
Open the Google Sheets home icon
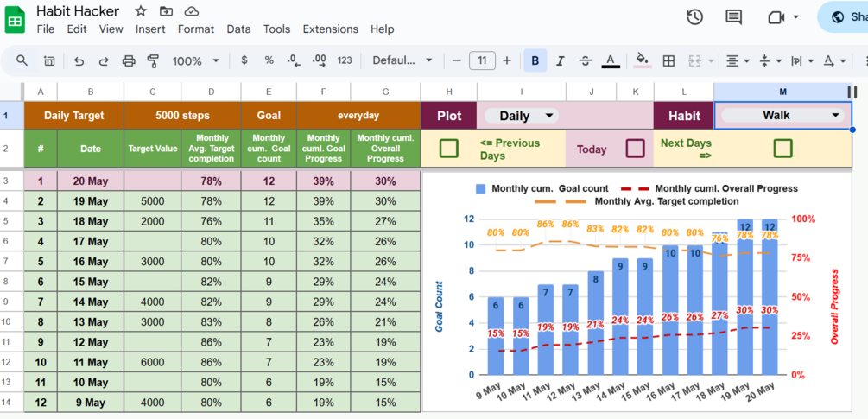(x=15, y=20)
